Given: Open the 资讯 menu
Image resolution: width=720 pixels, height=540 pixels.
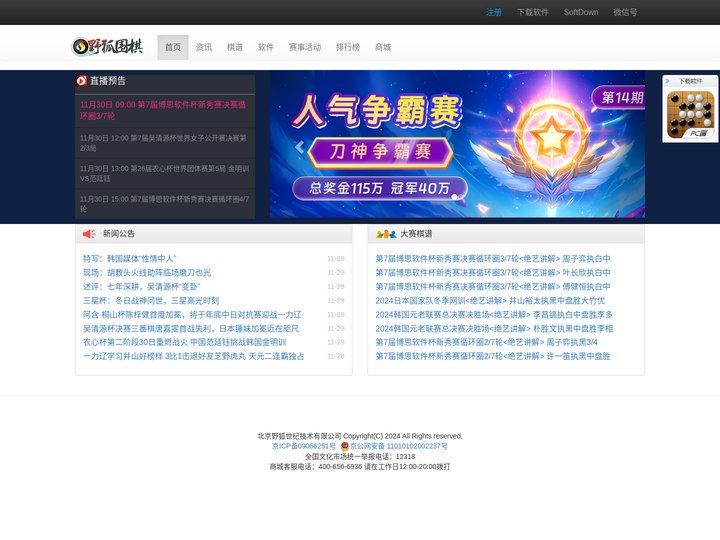Looking at the screenshot, I should (204, 47).
